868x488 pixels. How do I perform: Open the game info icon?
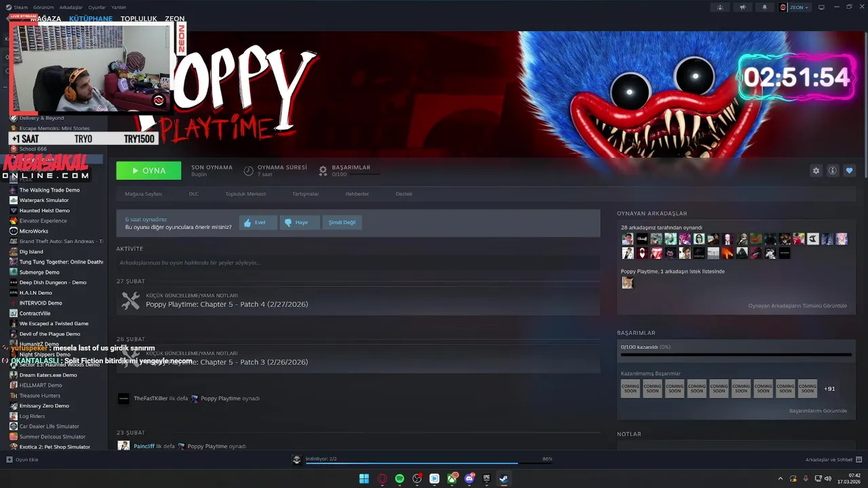(x=833, y=171)
